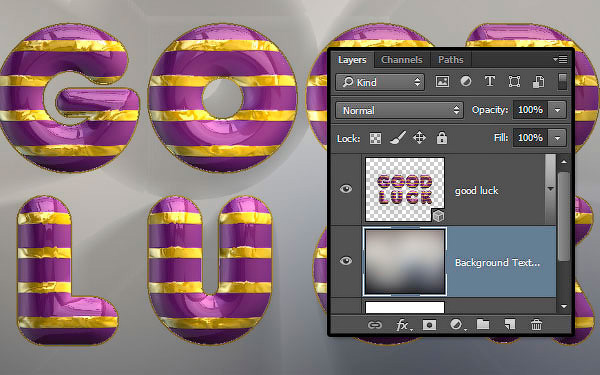Screen dimensions: 600x375
Task: Create a new layer icon
Action: click(x=510, y=324)
